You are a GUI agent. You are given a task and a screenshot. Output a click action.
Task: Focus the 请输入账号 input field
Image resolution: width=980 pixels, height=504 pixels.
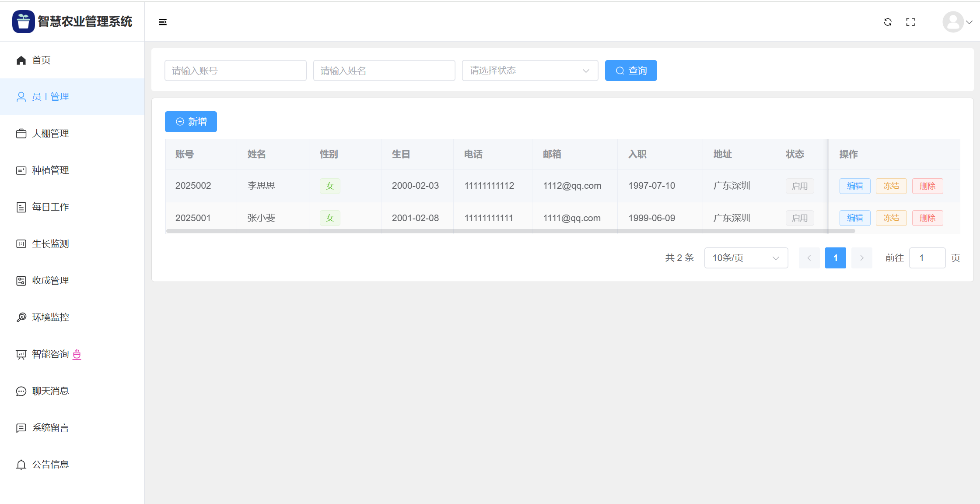235,70
